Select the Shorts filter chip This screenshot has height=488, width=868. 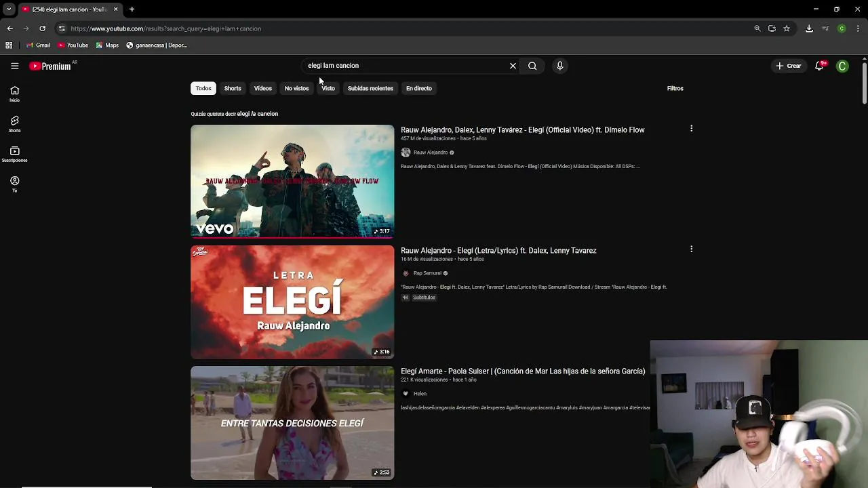(233, 88)
